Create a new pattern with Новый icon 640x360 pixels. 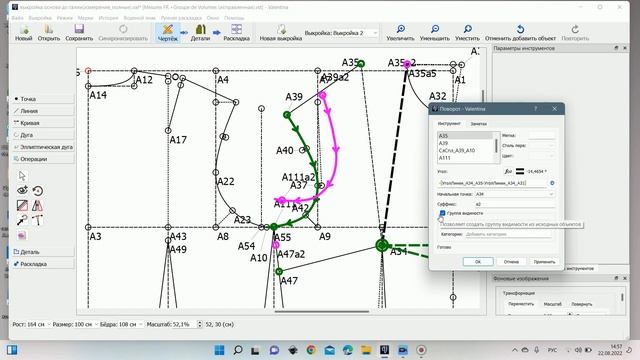point(23,32)
